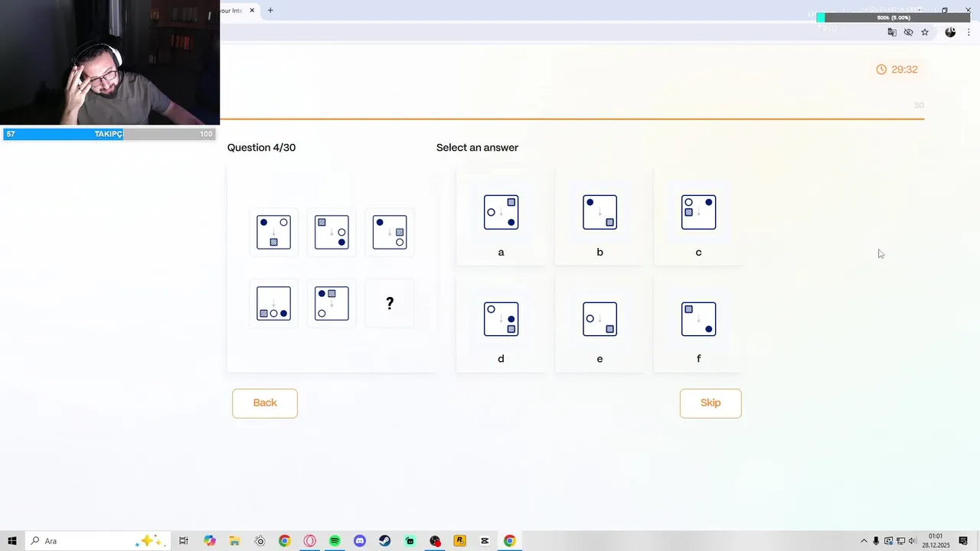This screenshot has width=980, height=551.
Task: Open File Explorer from the taskbar
Action: point(235,541)
